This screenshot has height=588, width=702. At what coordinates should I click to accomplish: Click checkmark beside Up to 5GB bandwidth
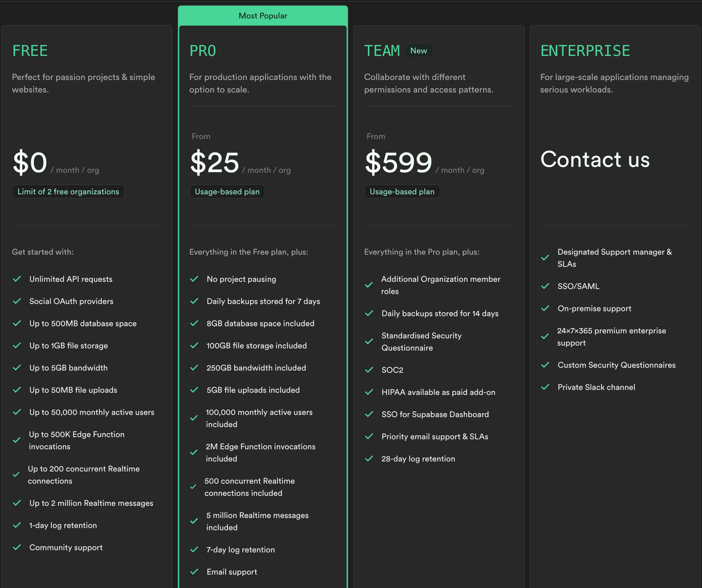(x=17, y=368)
